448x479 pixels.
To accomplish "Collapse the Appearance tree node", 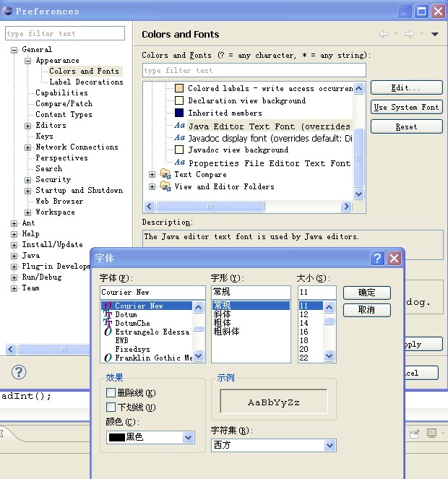I will (27, 61).
